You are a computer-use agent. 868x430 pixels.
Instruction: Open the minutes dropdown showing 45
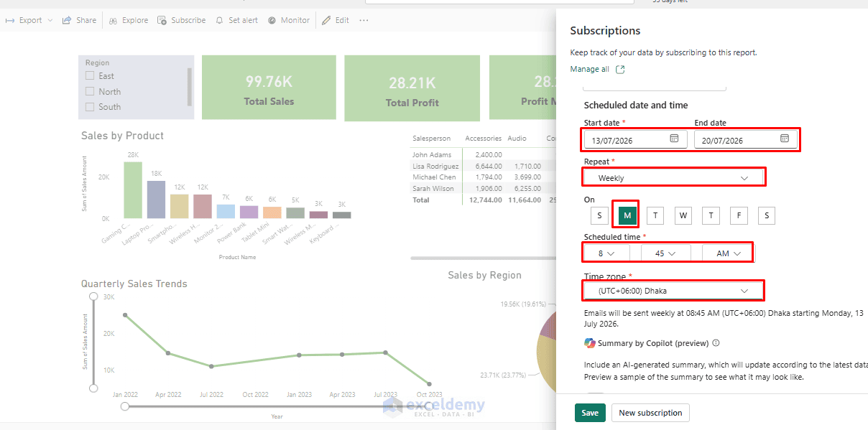click(x=666, y=253)
